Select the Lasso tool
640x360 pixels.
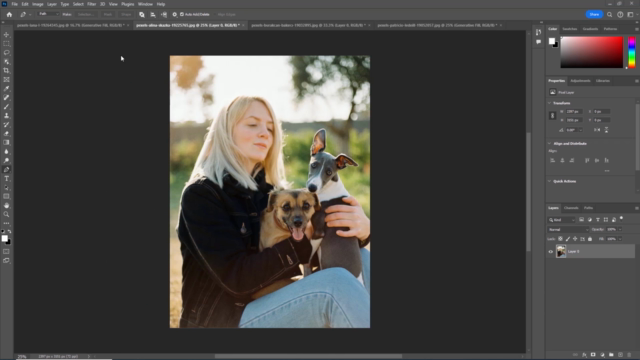[7, 53]
